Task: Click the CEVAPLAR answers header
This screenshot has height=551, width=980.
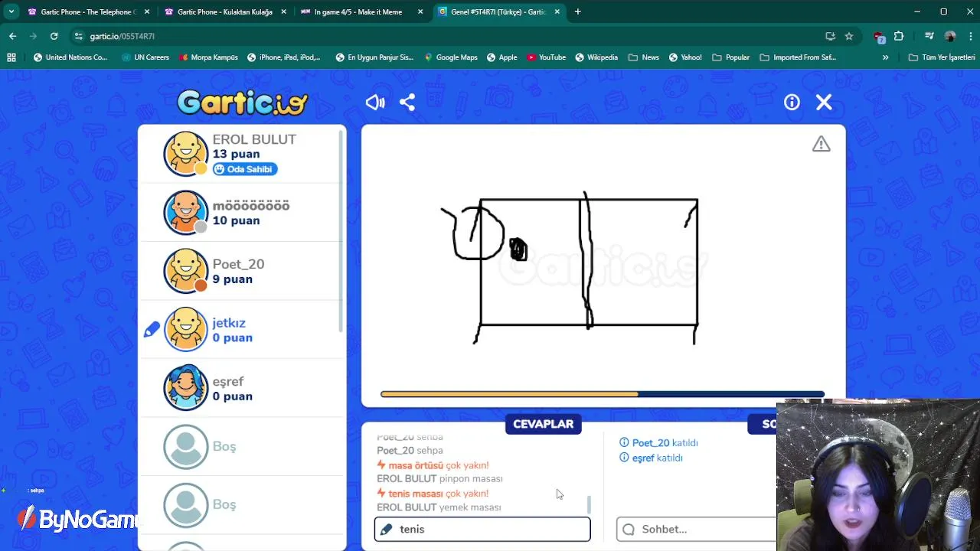Action: tap(543, 424)
